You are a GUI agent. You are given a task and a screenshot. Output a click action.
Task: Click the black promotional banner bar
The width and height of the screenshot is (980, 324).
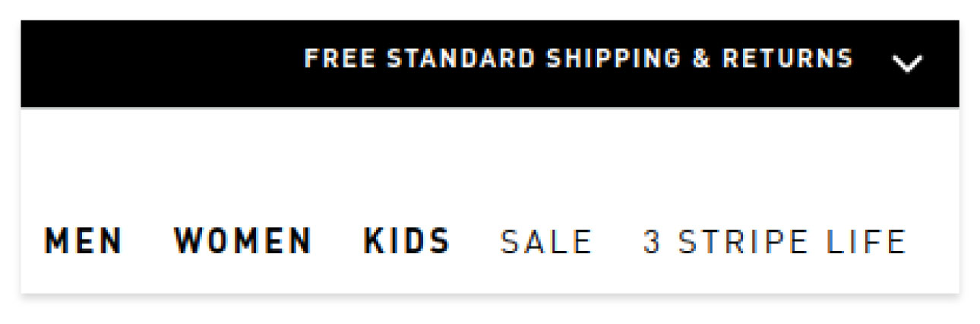(x=490, y=64)
